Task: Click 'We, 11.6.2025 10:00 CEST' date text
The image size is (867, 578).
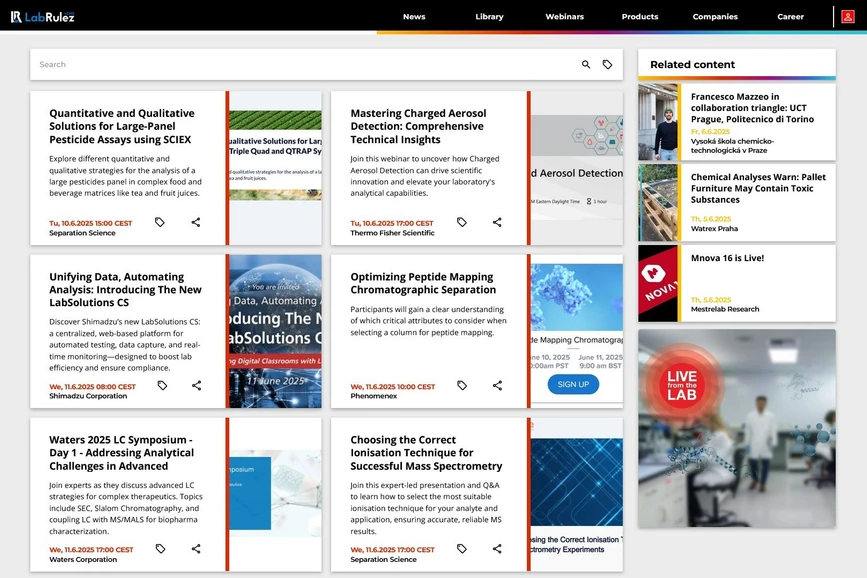Action: (x=393, y=387)
